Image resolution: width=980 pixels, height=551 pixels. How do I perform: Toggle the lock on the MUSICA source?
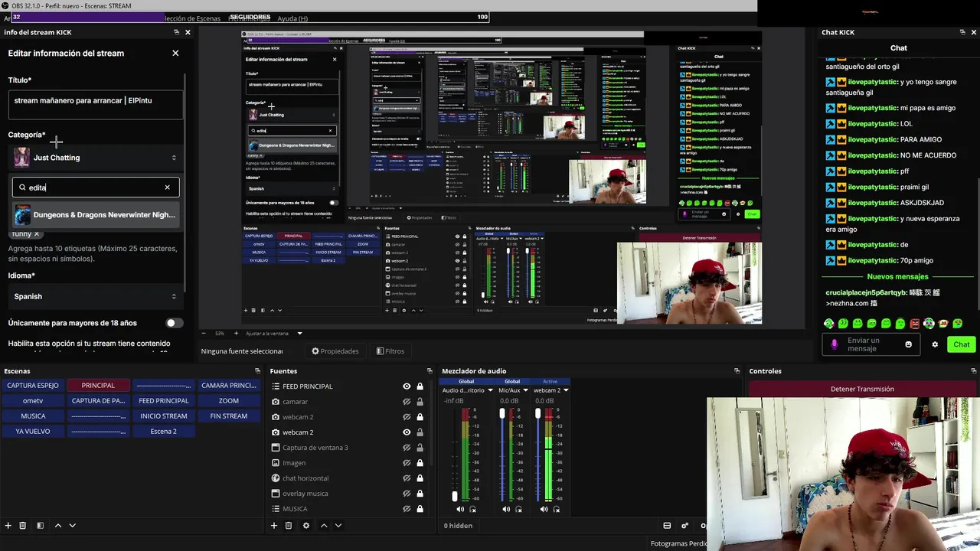pos(420,509)
